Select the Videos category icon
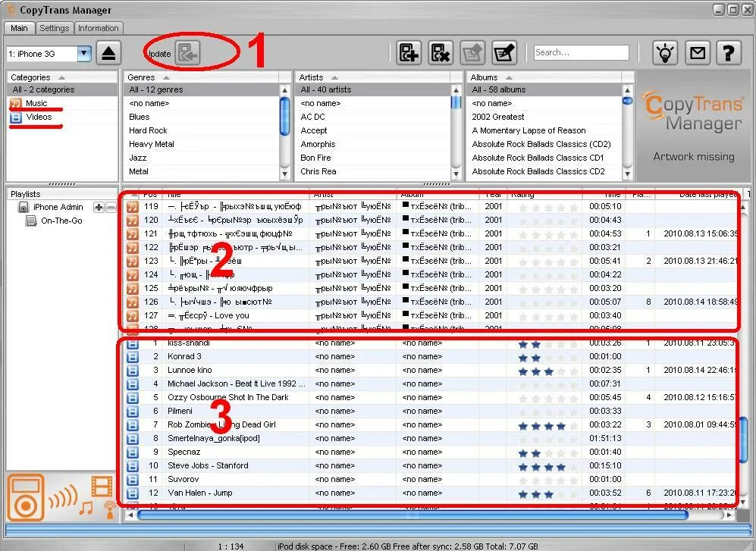 coord(16,117)
